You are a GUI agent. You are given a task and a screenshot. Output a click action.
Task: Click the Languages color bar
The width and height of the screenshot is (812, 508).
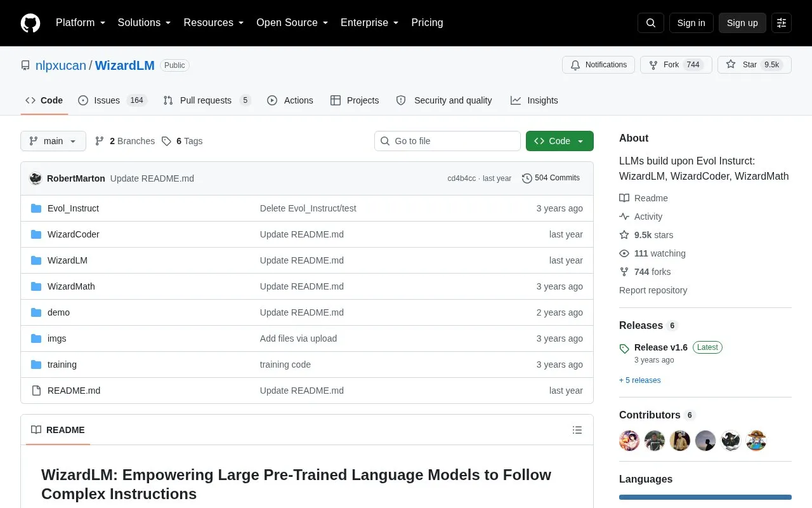(705, 497)
